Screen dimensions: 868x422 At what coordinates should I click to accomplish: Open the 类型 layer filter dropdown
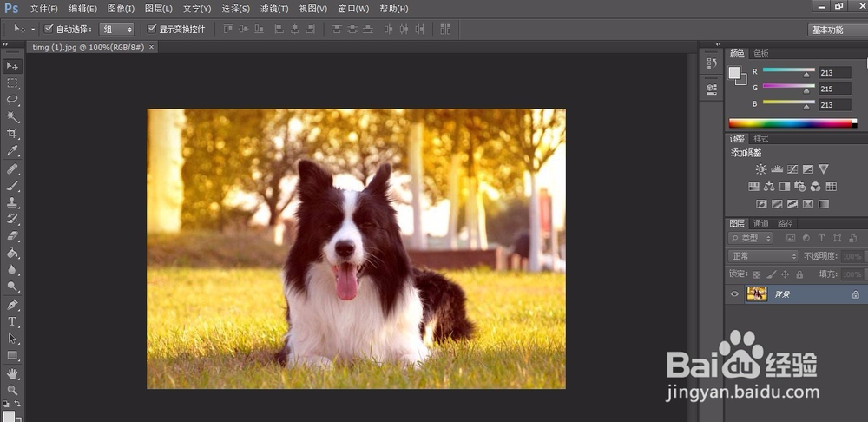(x=751, y=238)
